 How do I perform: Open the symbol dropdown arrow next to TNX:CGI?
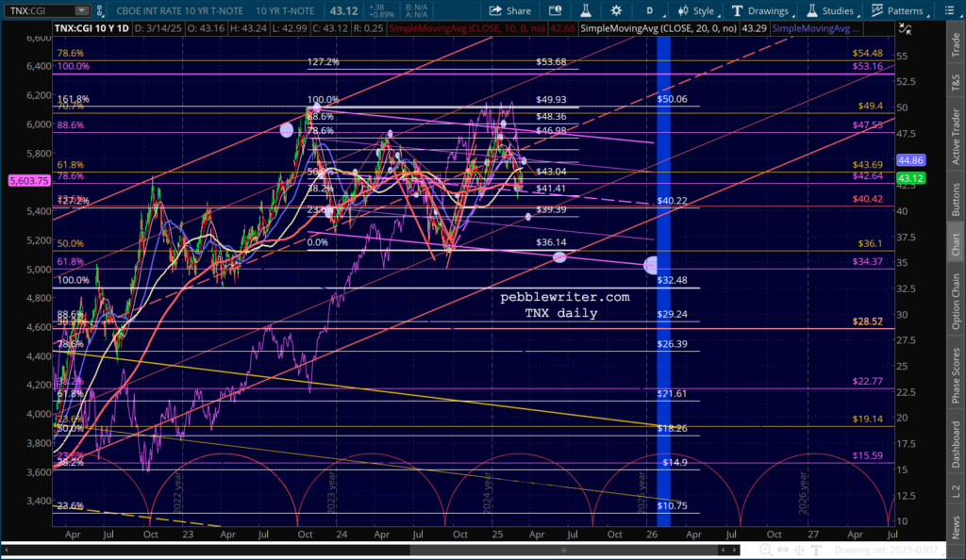click(x=81, y=10)
